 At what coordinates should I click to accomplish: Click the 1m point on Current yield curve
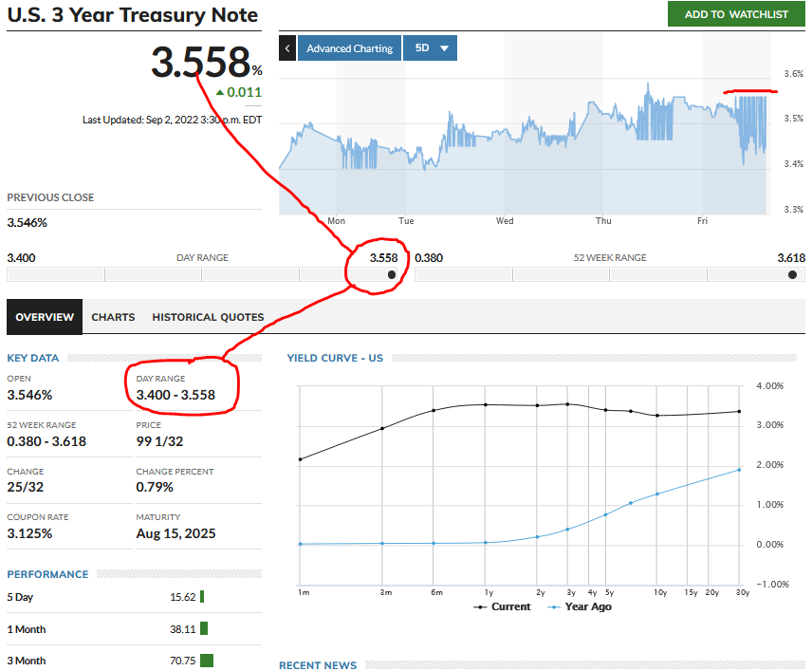click(x=301, y=459)
